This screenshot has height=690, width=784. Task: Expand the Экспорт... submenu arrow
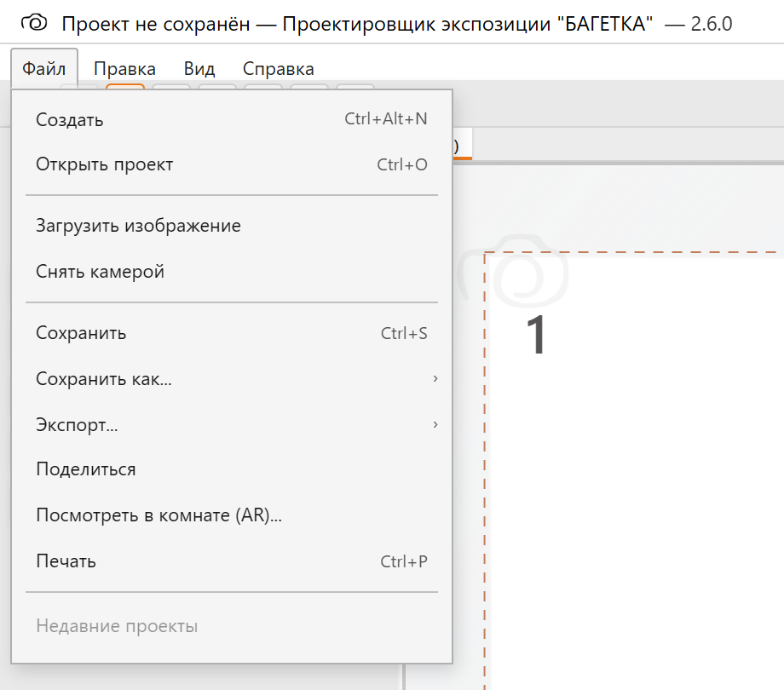click(435, 425)
